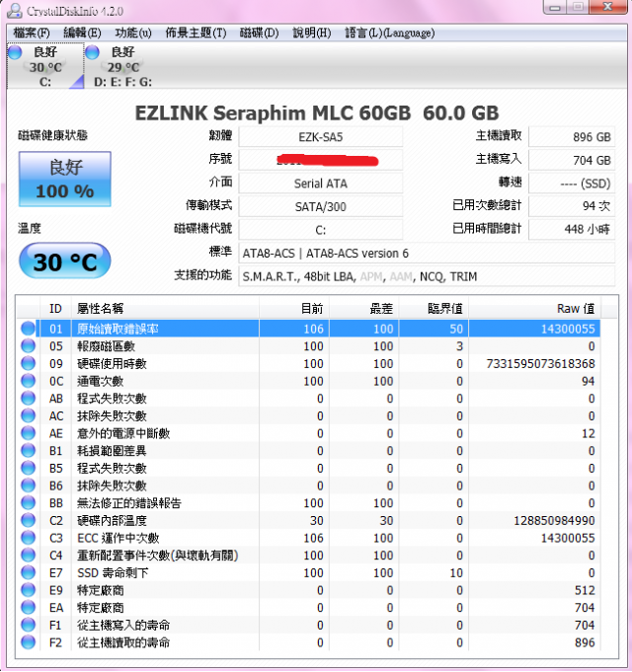Select the 通電次數 row
This screenshot has width=632, height=672.
[x=309, y=381]
